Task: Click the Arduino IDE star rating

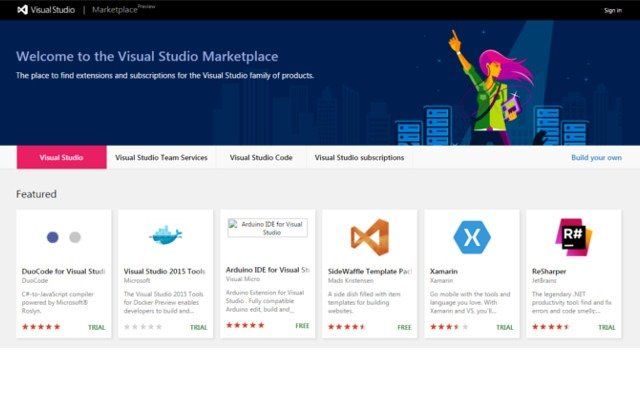Action: tap(245, 325)
